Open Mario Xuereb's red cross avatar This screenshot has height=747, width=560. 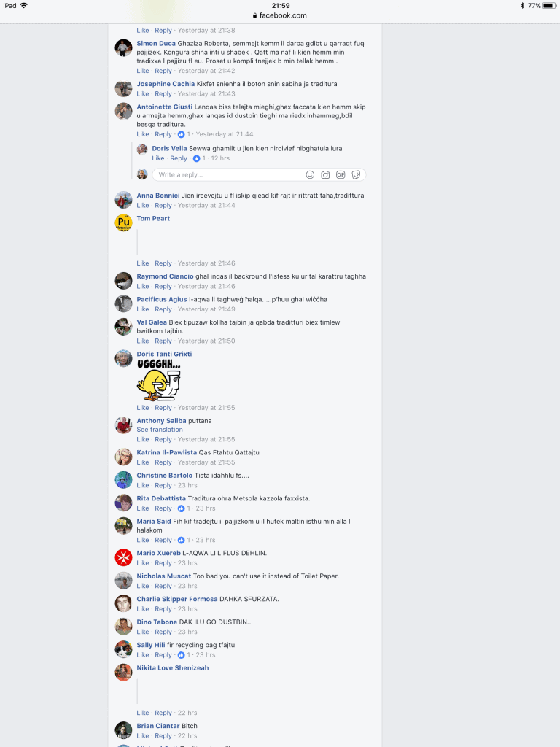123,557
